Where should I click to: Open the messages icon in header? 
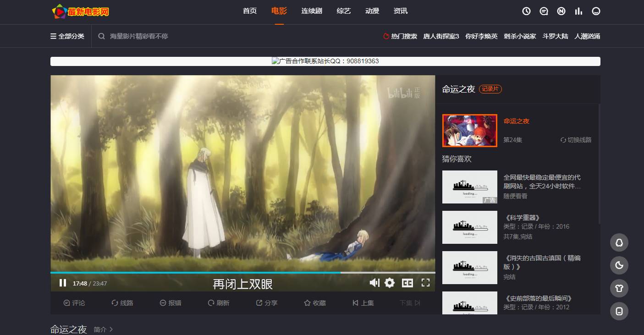click(544, 11)
